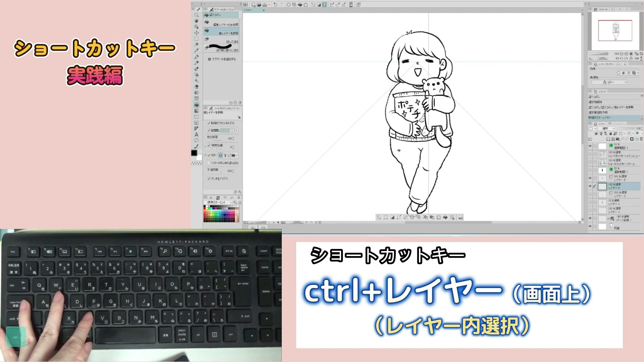Viewport: 644px width, 362px height.
Task: Switch to ヒストリー tab
Action: [600, 92]
